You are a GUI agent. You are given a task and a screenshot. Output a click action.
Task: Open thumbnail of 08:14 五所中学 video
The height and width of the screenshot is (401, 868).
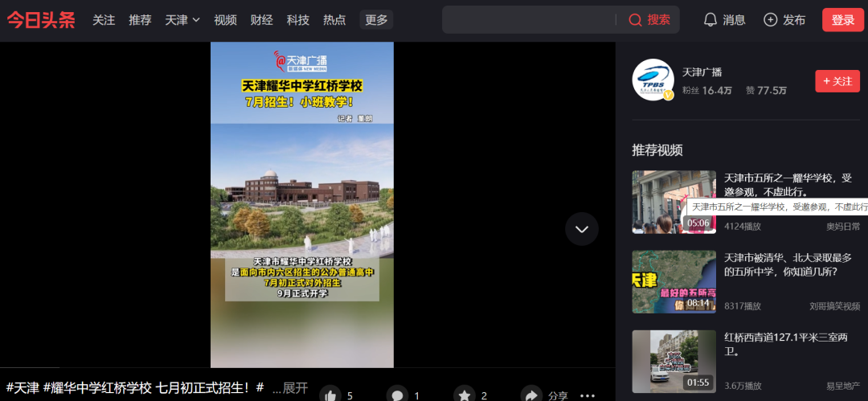pos(674,282)
